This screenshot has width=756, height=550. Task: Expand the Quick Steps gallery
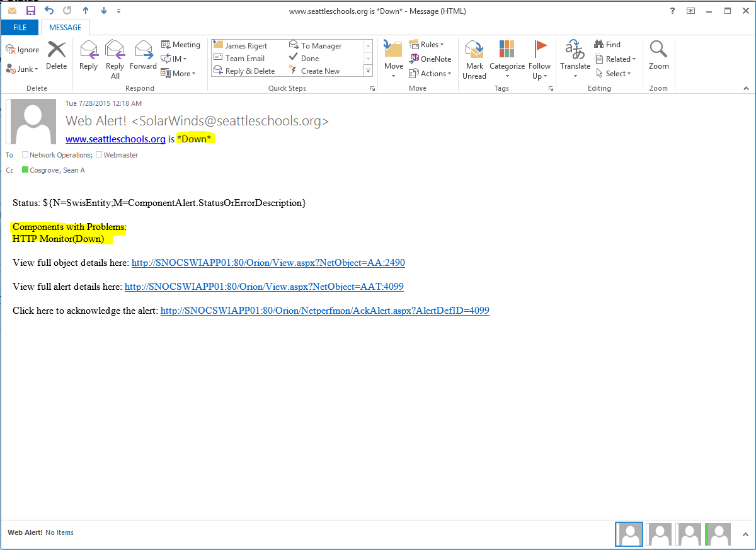pyautogui.click(x=368, y=71)
